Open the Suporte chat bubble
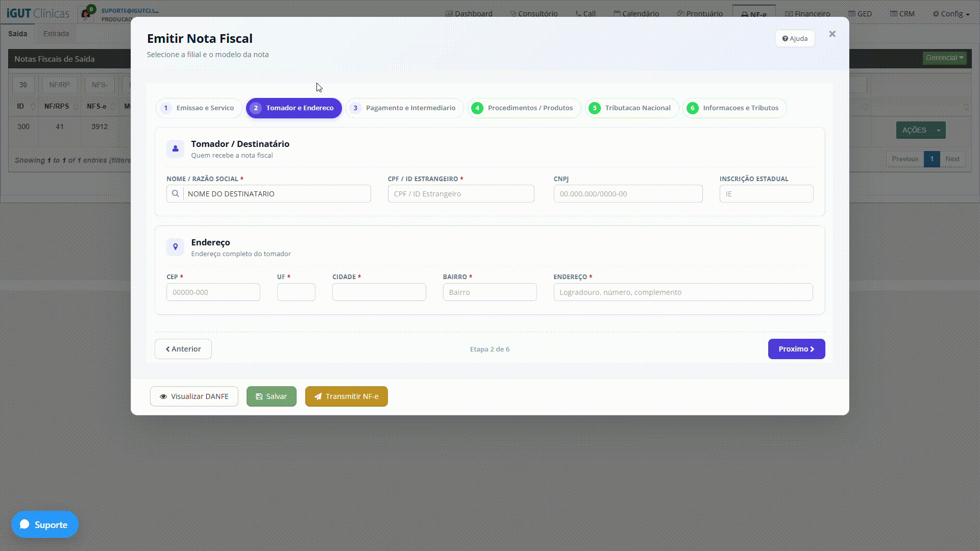 coord(45,524)
